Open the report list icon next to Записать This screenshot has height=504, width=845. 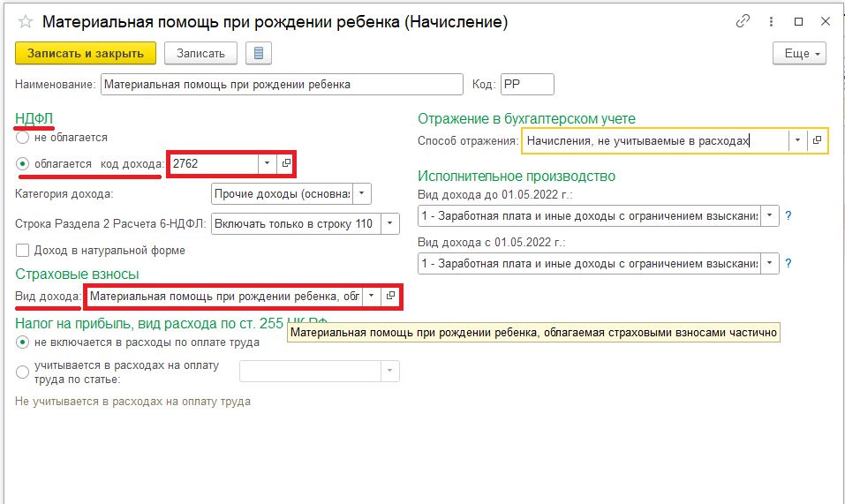(x=259, y=53)
